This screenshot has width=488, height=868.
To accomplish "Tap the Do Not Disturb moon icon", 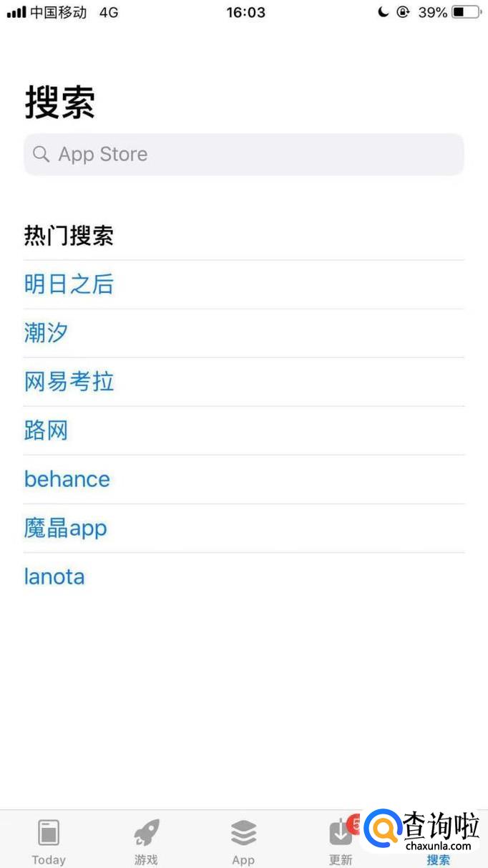I will pos(384,12).
